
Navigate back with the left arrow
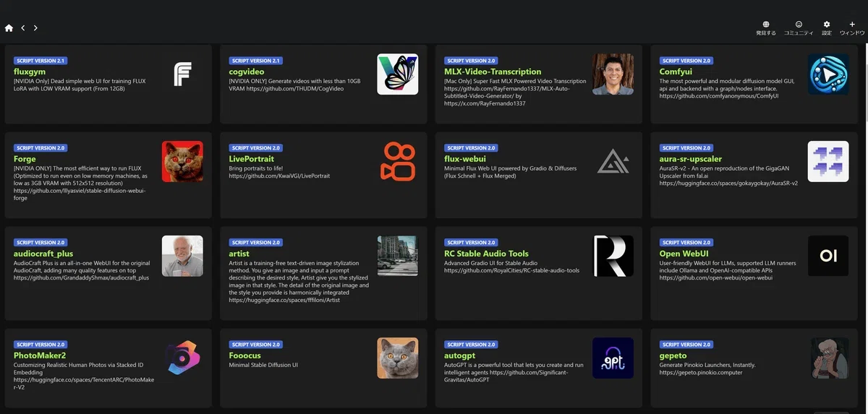tap(23, 28)
